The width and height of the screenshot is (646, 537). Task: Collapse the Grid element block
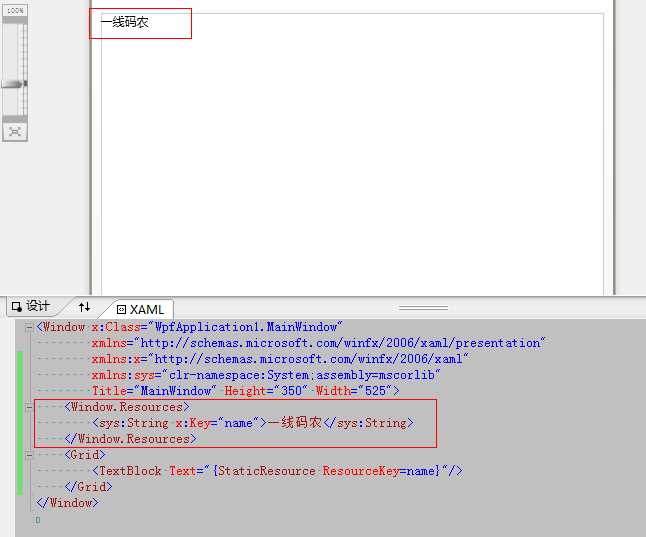coord(29,455)
